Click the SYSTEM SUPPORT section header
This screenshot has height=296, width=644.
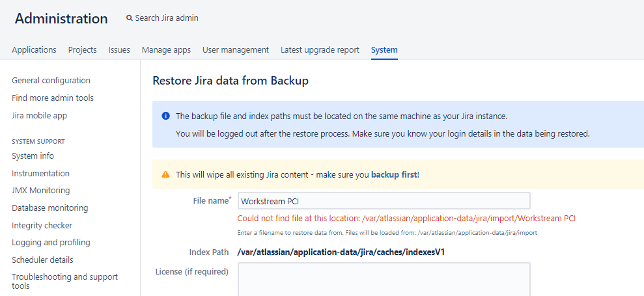point(38,142)
